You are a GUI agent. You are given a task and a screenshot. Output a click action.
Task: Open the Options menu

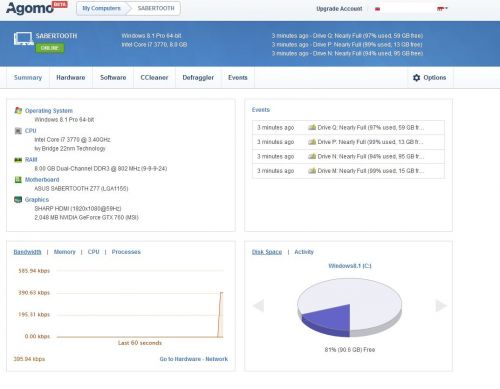click(430, 78)
